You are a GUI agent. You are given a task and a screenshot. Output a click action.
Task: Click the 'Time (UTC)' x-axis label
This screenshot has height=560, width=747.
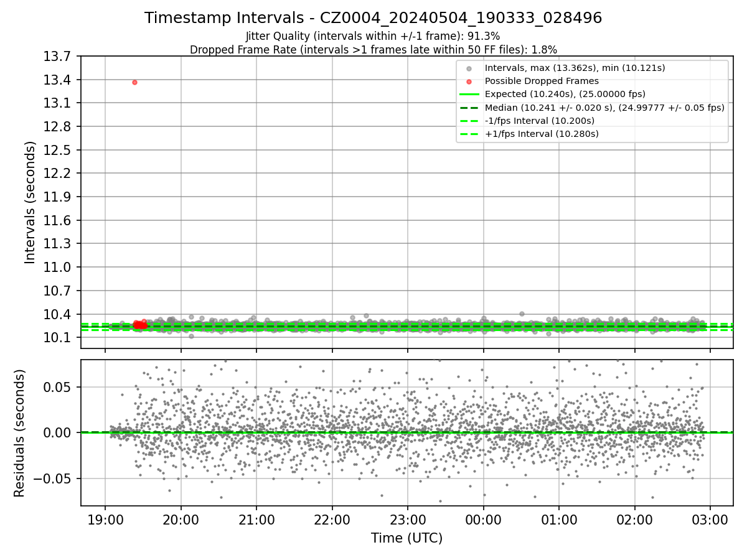(406, 538)
